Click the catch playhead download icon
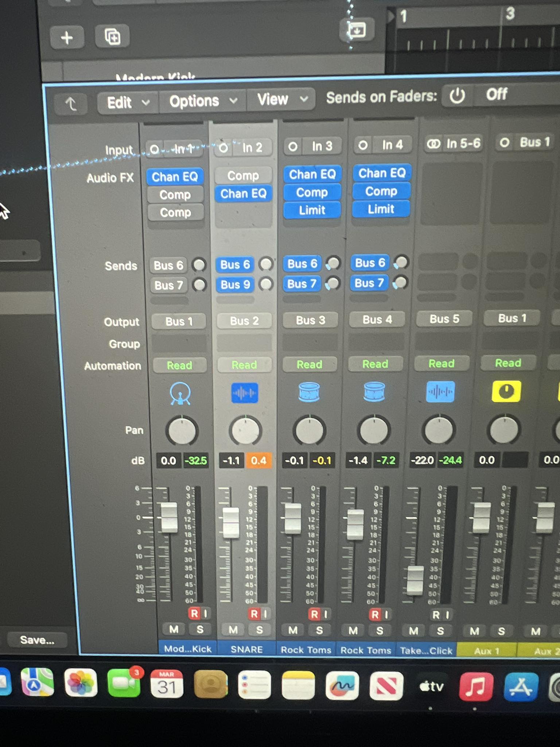Image resolution: width=560 pixels, height=747 pixels. click(357, 30)
